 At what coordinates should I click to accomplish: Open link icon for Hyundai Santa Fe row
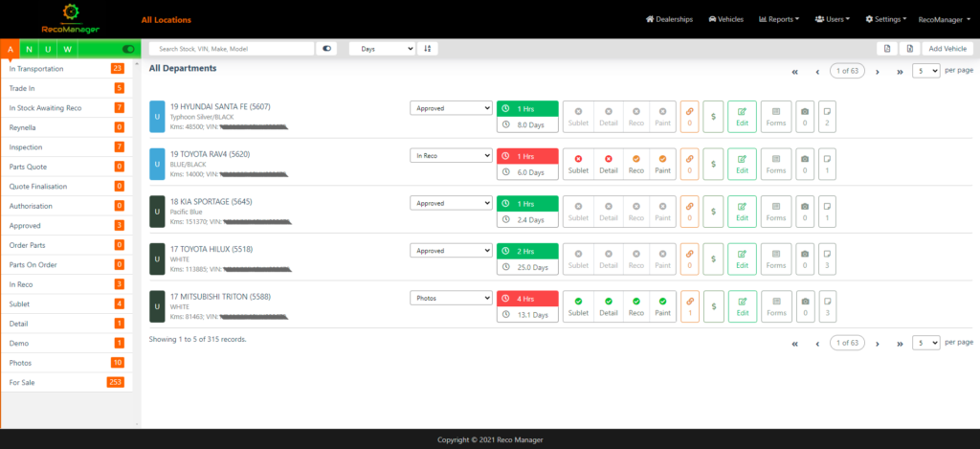(x=689, y=117)
